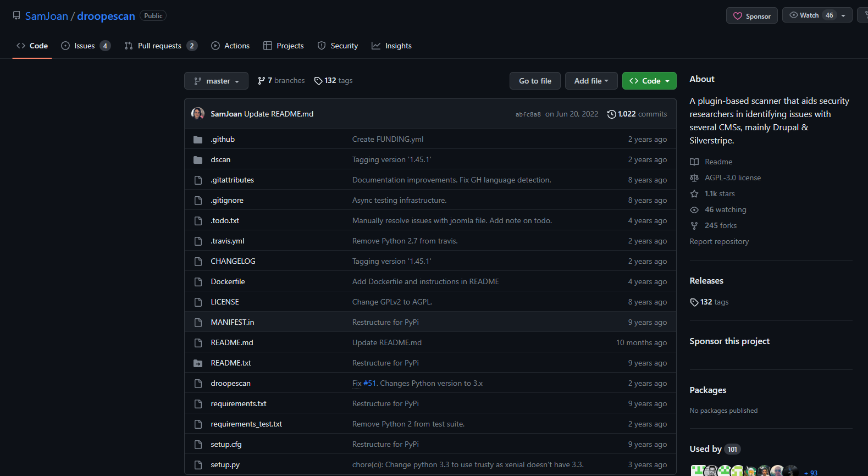Open the Issues tab
Image resolution: width=868 pixels, height=476 pixels.
click(86, 46)
